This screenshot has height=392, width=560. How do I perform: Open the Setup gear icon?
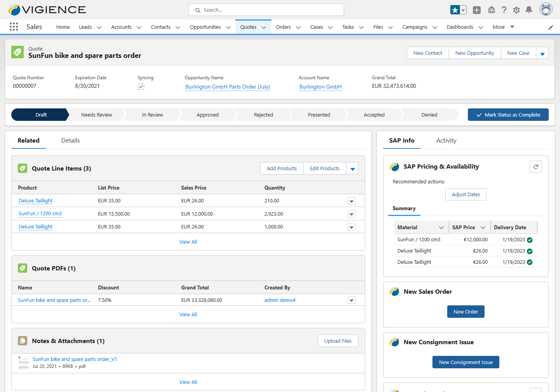(x=516, y=10)
